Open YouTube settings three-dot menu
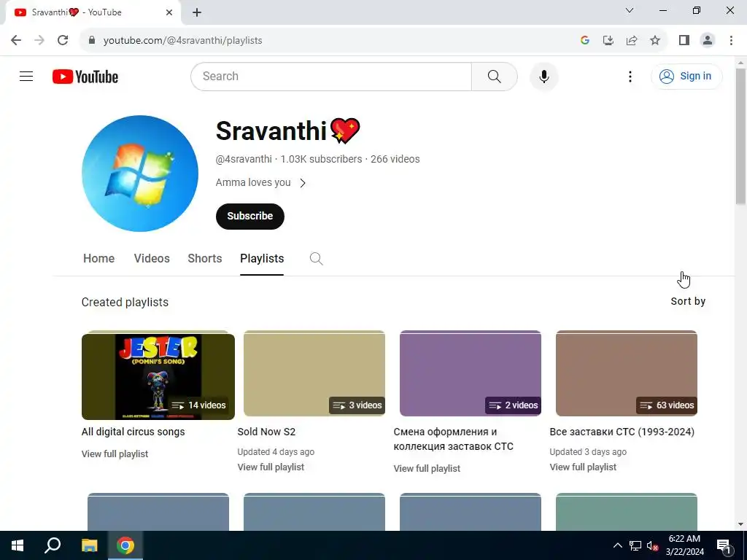This screenshot has width=747, height=560. point(630,76)
